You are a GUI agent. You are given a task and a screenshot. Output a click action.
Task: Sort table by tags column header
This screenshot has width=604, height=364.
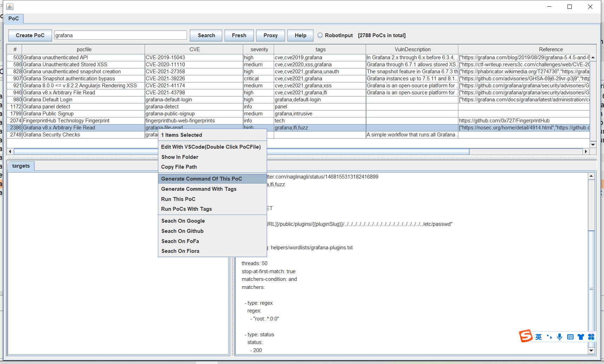(x=320, y=49)
